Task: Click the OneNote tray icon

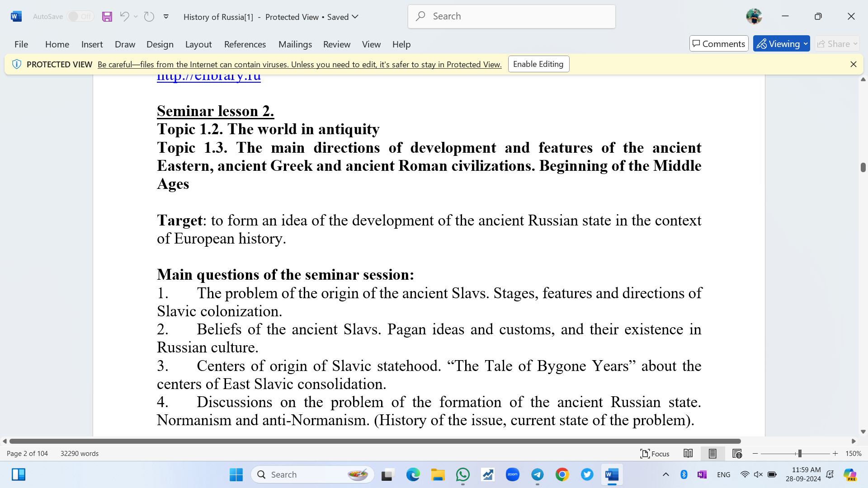Action: click(x=702, y=474)
